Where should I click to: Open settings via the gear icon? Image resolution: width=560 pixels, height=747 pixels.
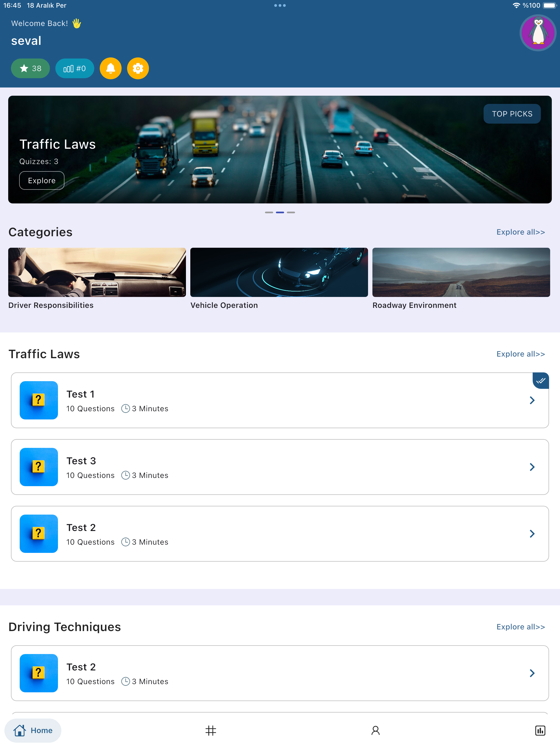(138, 68)
